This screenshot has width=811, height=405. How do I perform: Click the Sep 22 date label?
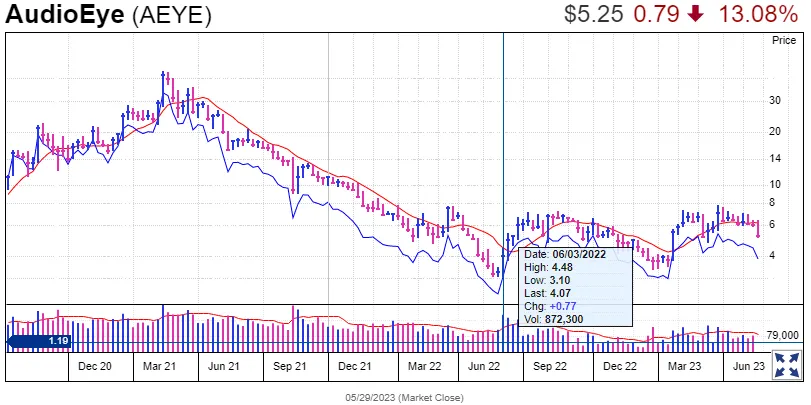point(550,367)
